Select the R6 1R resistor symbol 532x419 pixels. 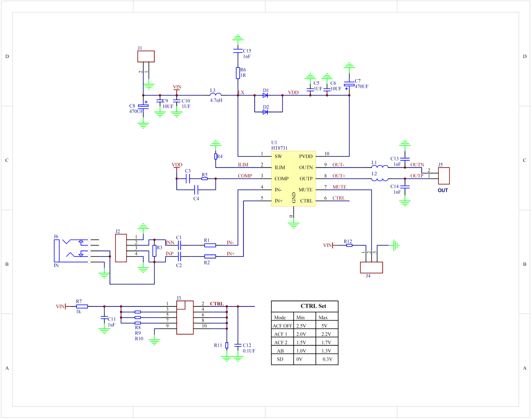tap(237, 73)
